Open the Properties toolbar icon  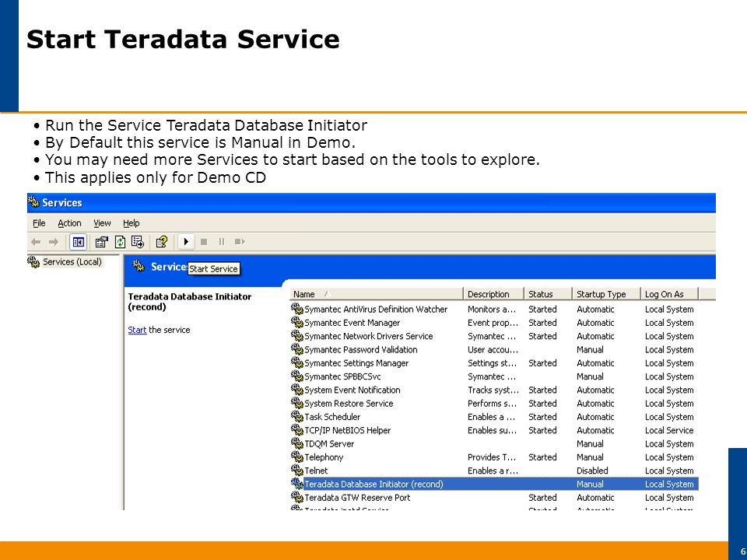pos(101,242)
